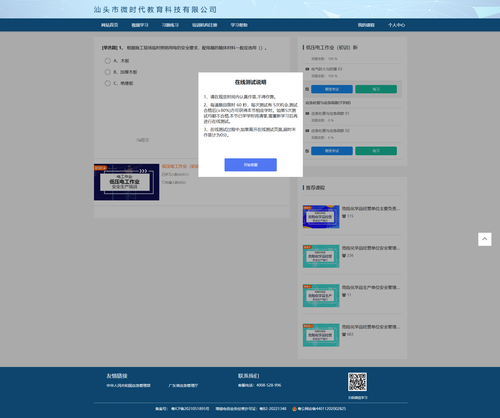Click the gray submit link below the question
This screenshot has width=500, height=418.
(x=143, y=140)
